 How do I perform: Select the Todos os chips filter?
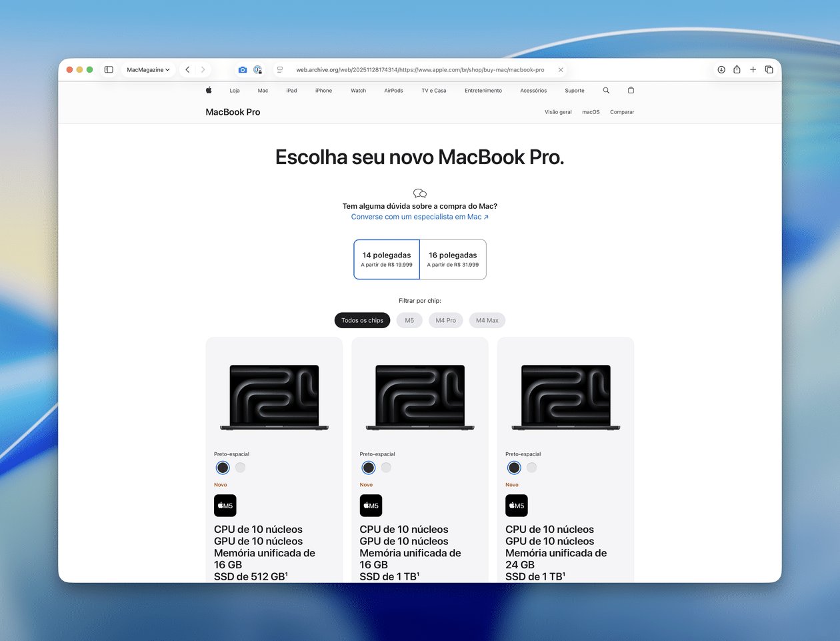click(362, 320)
